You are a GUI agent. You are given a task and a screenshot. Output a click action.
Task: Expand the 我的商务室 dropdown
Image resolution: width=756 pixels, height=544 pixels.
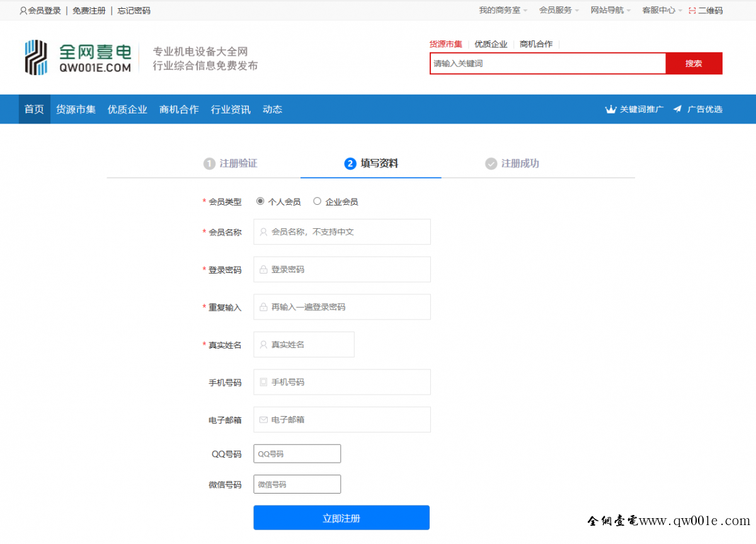coord(503,10)
